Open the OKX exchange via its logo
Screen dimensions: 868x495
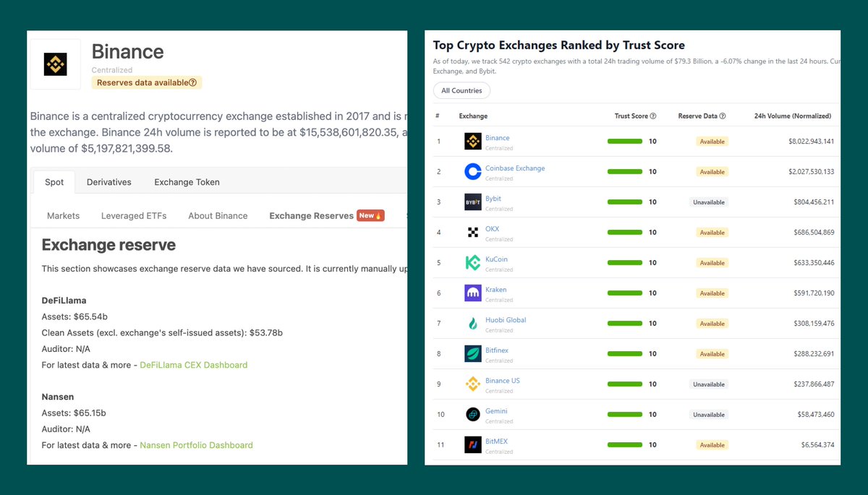click(x=473, y=232)
